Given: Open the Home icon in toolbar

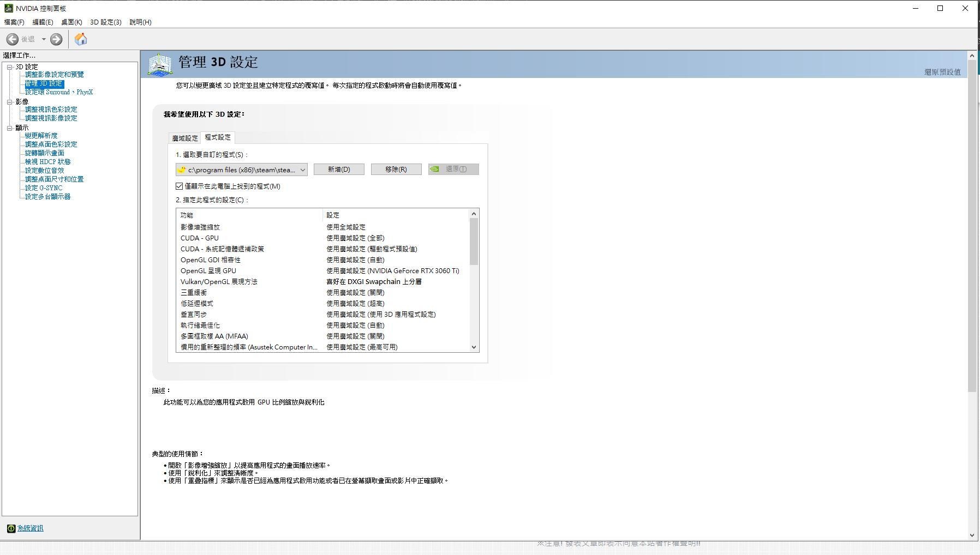Looking at the screenshot, I should pos(81,39).
